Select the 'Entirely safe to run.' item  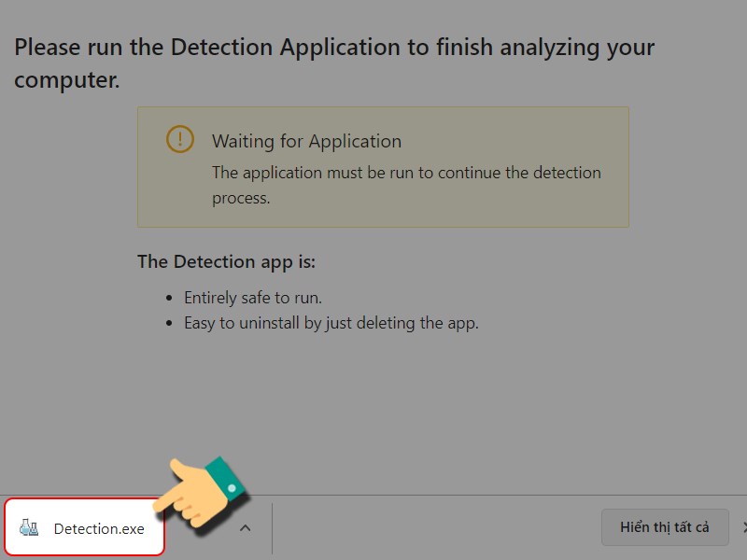tap(253, 298)
